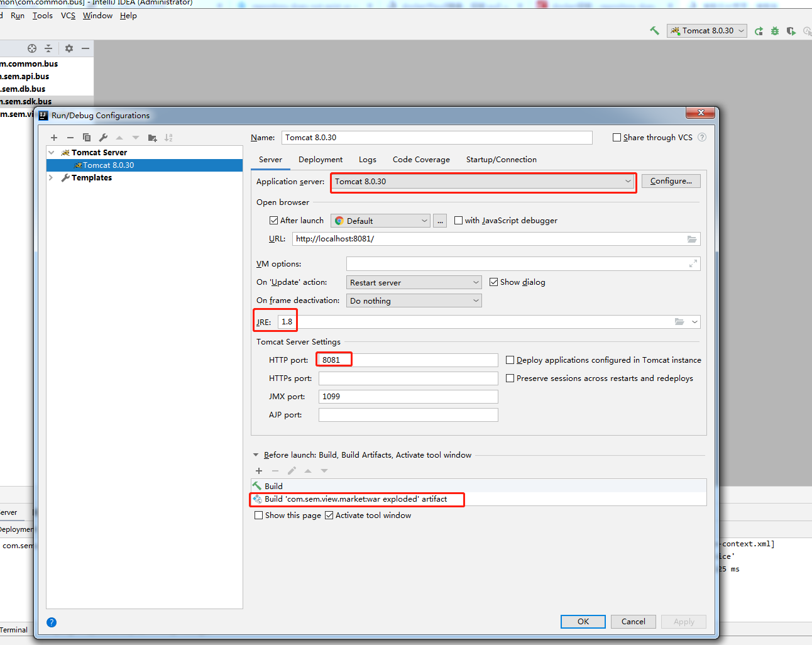The height and width of the screenshot is (645, 812).
Task: Enable Preserve sessions across restarts and redeploys
Action: click(x=510, y=378)
